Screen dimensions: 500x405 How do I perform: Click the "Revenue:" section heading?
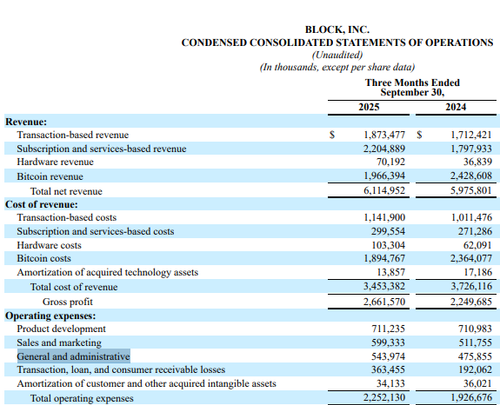26,122
